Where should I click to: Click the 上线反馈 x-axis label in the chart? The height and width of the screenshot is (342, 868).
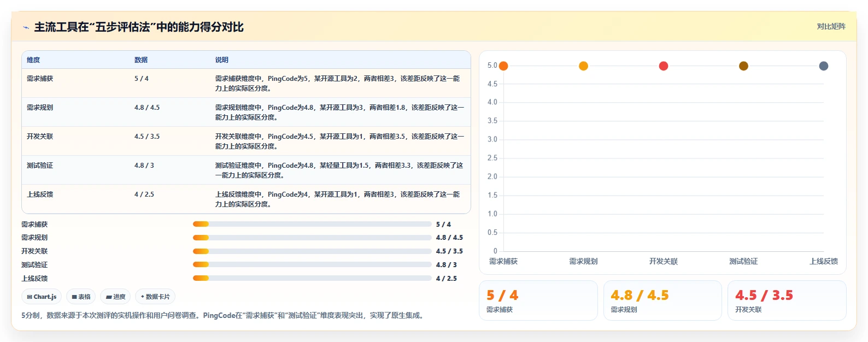[x=824, y=262]
